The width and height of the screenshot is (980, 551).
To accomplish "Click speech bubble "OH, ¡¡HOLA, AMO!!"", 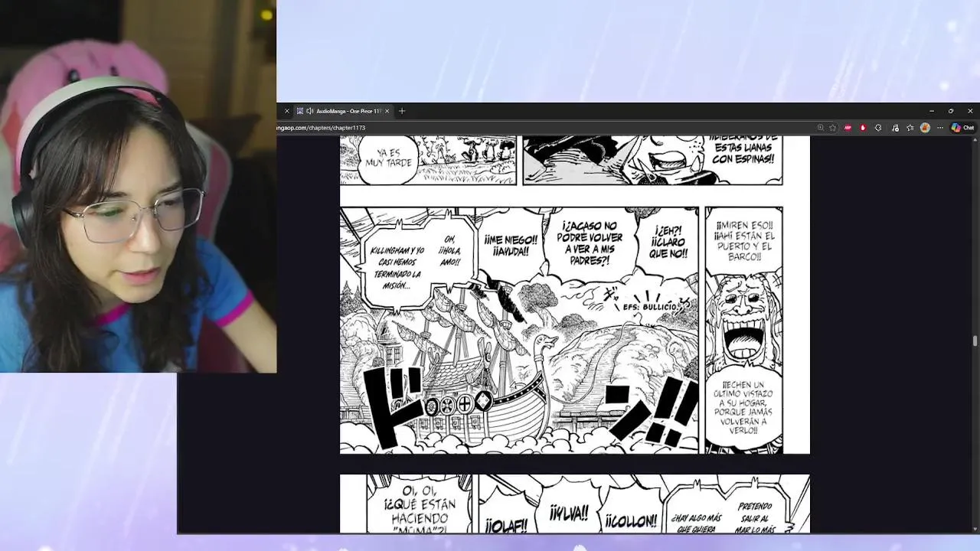I will pyautogui.click(x=449, y=251).
